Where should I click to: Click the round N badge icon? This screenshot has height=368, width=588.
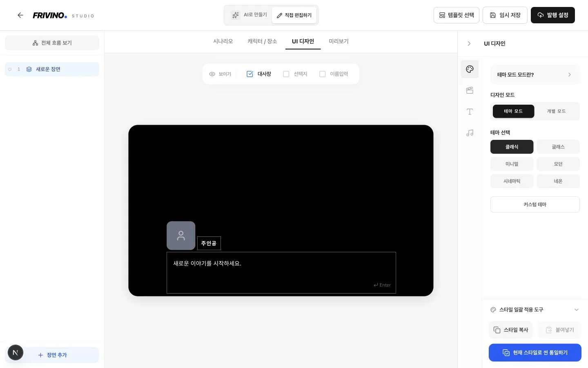click(x=16, y=352)
